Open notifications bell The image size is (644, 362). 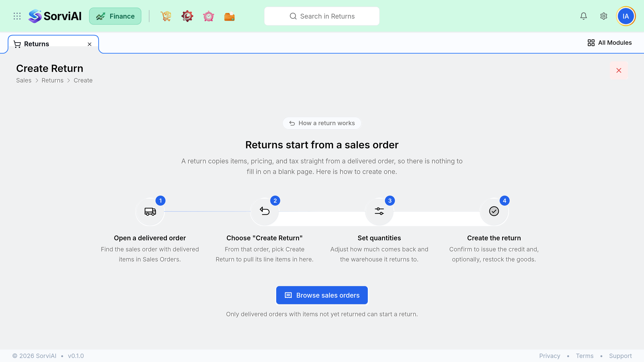tap(583, 16)
